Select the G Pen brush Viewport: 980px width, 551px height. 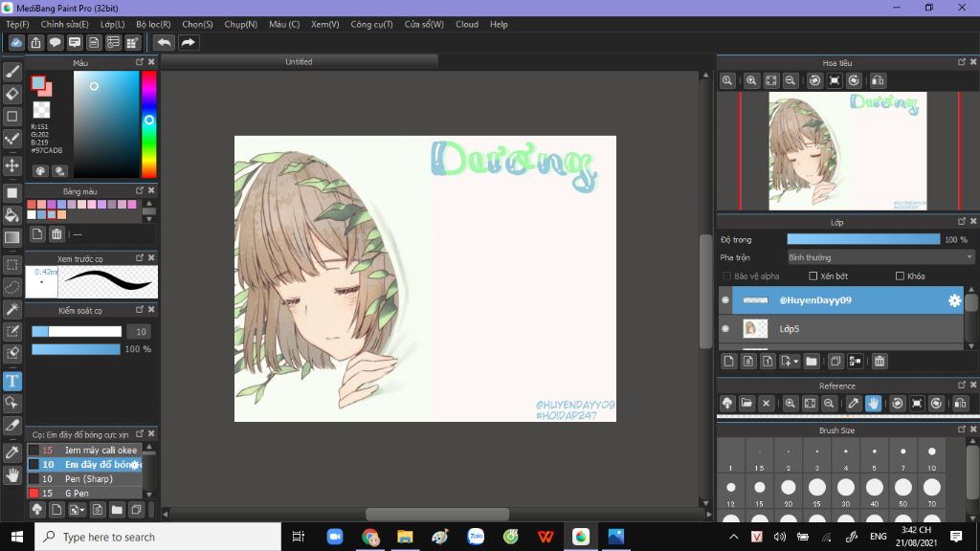click(76, 493)
